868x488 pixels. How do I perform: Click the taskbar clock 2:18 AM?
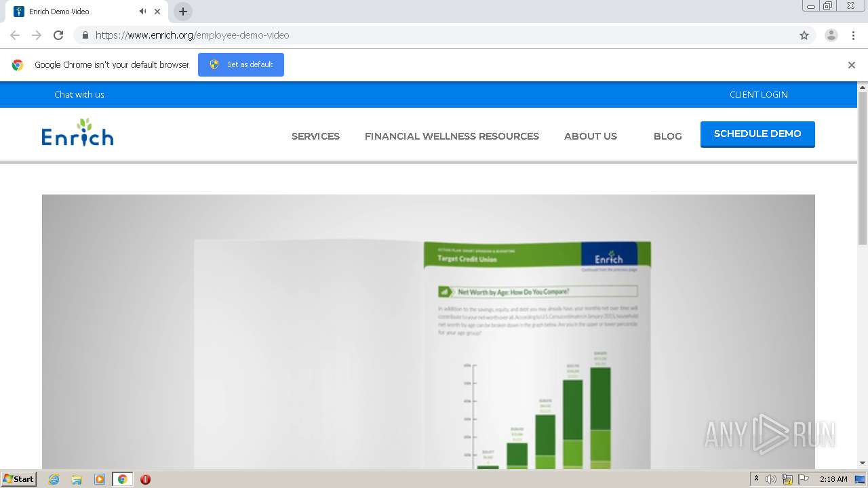click(833, 479)
